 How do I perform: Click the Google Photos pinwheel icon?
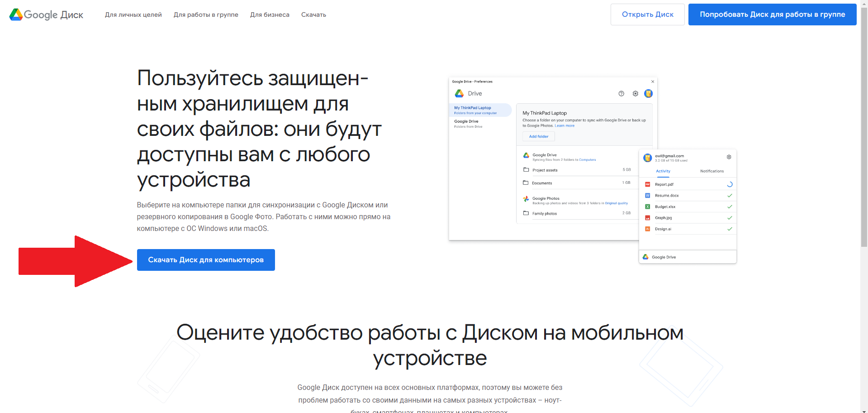pyautogui.click(x=526, y=199)
